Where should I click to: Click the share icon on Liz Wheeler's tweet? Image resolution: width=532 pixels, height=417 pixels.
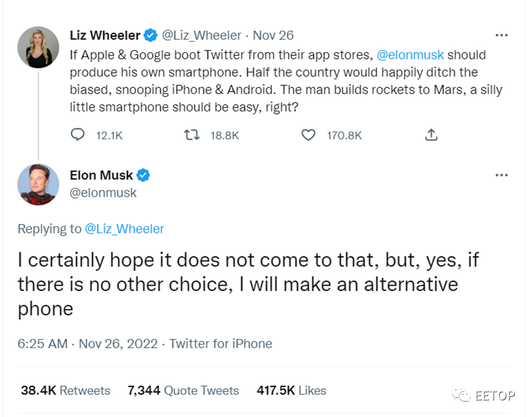click(431, 135)
